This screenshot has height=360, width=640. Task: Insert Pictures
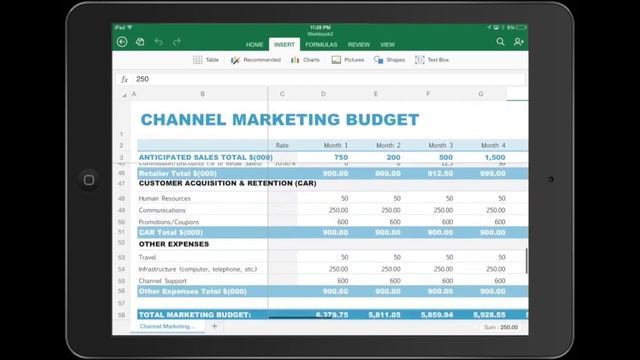[x=348, y=60]
